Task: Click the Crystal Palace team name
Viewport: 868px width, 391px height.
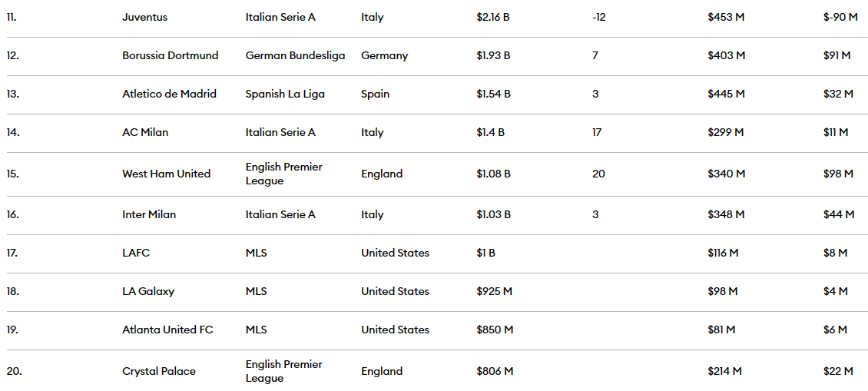Action: pos(159,371)
